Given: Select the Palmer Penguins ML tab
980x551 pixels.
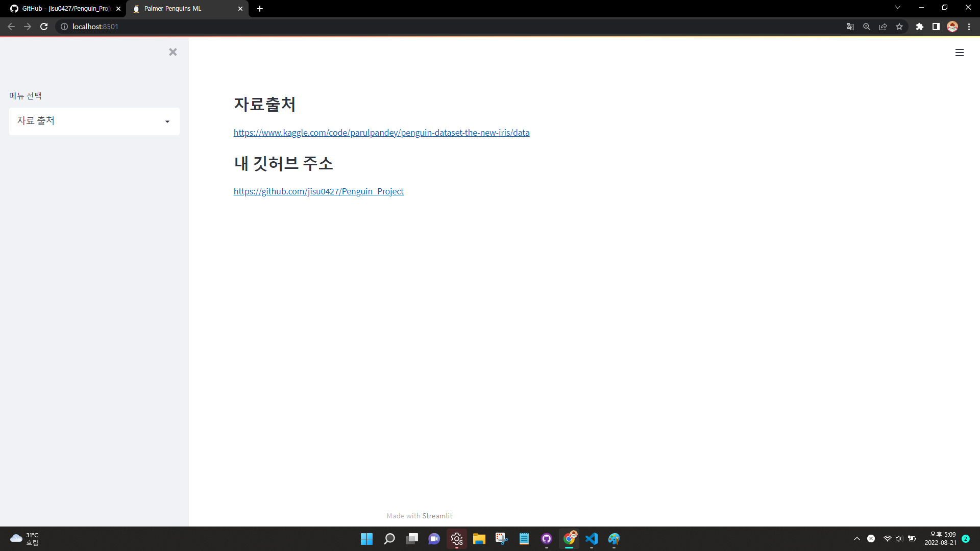Looking at the screenshot, I should [x=186, y=9].
